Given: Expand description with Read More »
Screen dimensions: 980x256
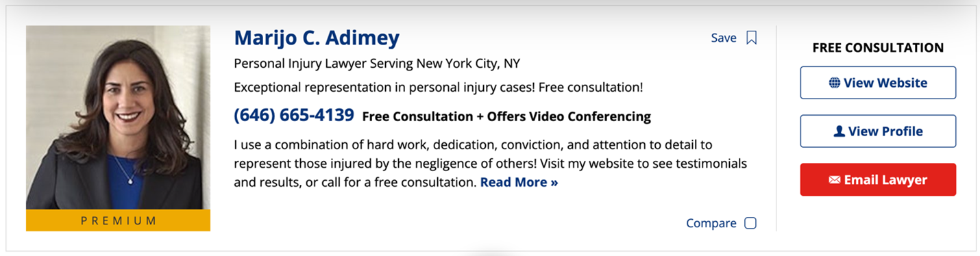Looking at the screenshot, I should [x=519, y=183].
